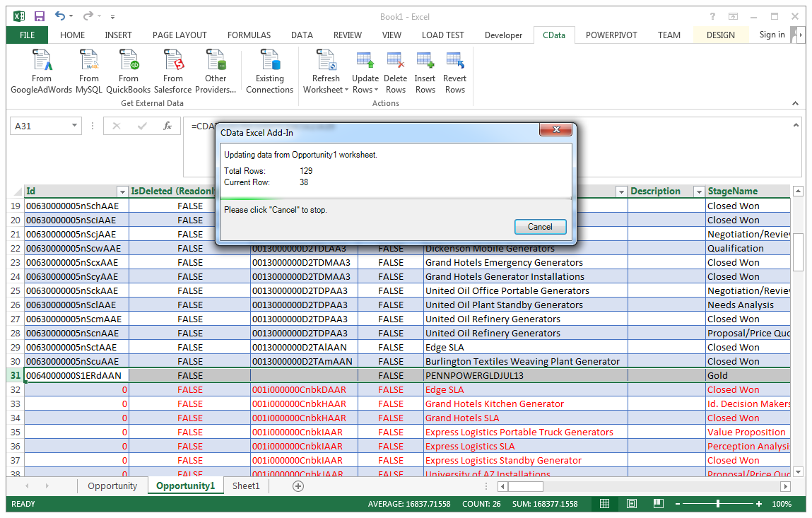This screenshot has height=518, width=812.
Task: Click Cancel in CData Add-In dialog
Action: [x=540, y=227]
